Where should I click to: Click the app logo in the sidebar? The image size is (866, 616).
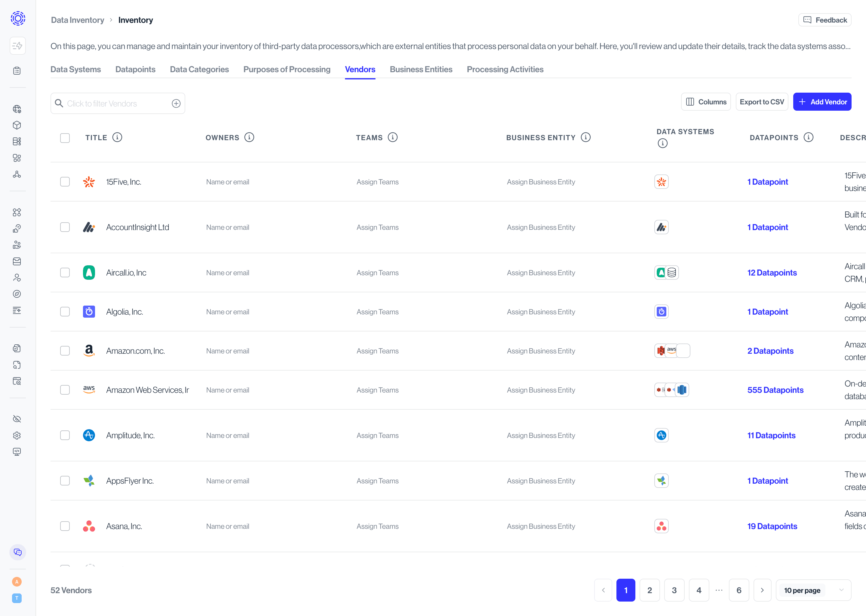pyautogui.click(x=17, y=18)
